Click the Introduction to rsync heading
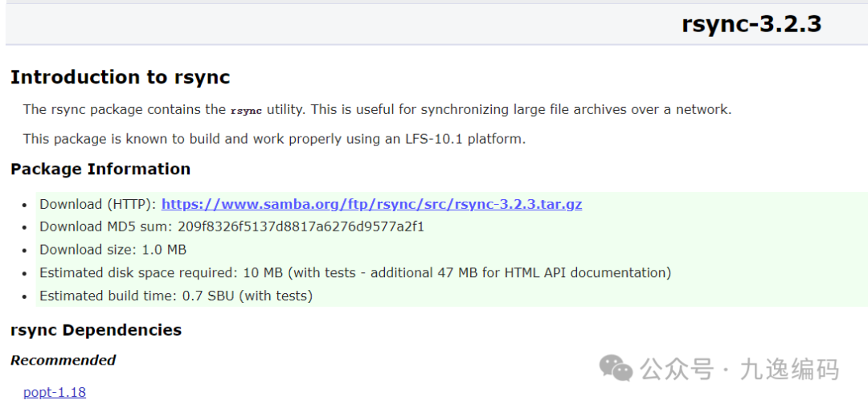 tap(120, 78)
